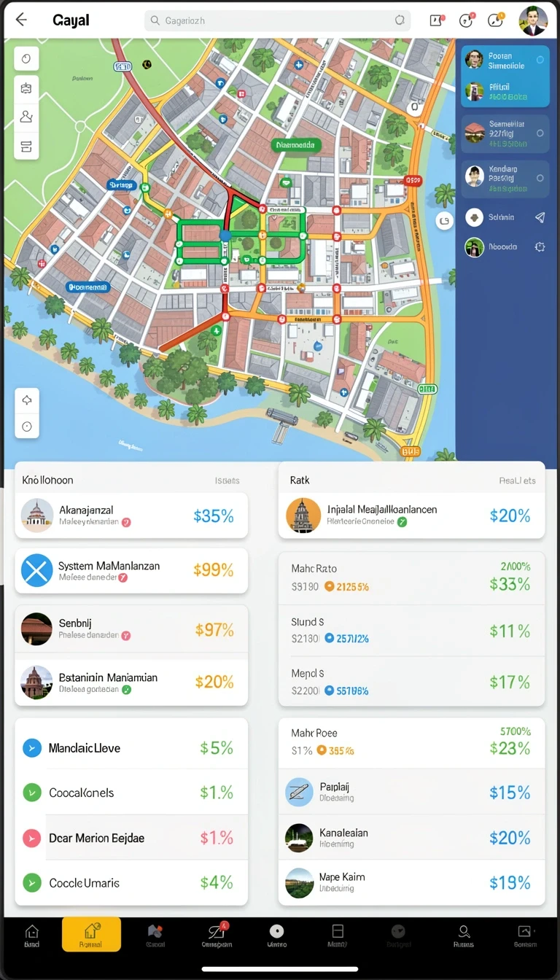The height and width of the screenshot is (980, 560).
Task: Click the Gagarlozh search field
Action: click(x=277, y=20)
